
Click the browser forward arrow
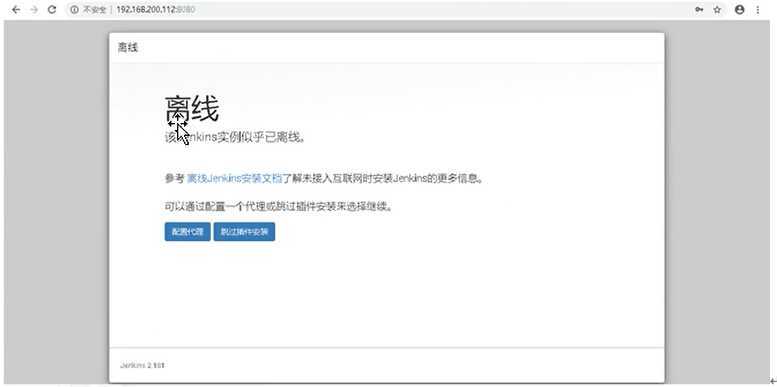34,10
